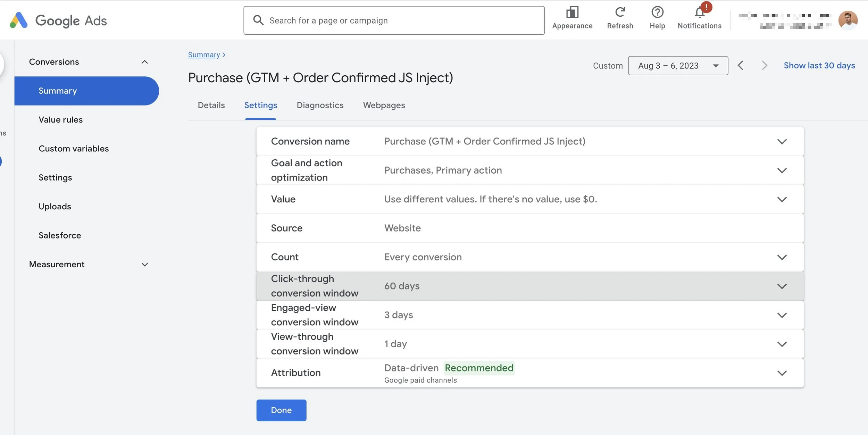Expand the Attribution setting row
This screenshot has width=868, height=435.
(x=782, y=373)
